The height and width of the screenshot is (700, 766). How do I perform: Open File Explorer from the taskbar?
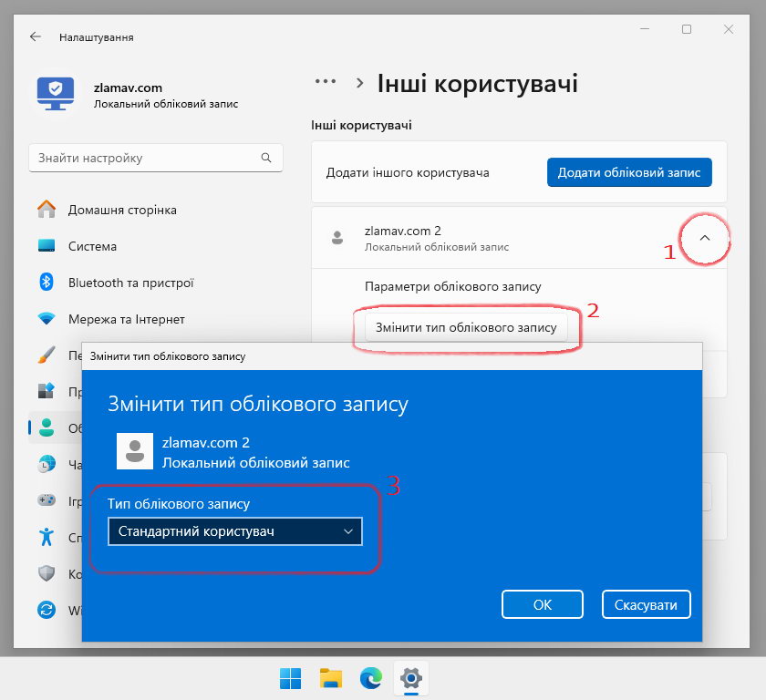click(x=330, y=678)
